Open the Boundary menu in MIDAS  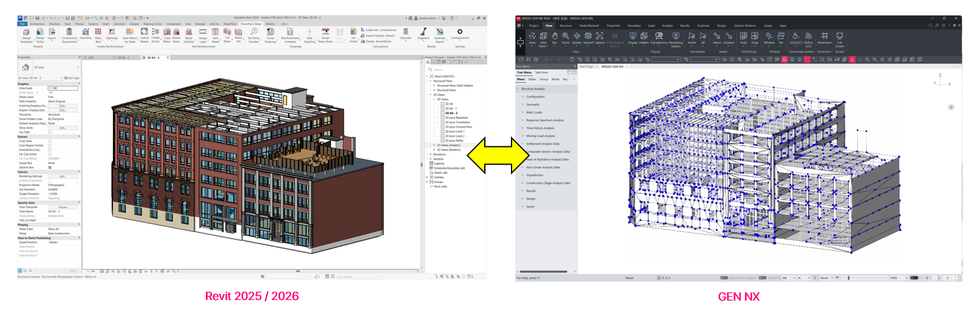tap(634, 26)
